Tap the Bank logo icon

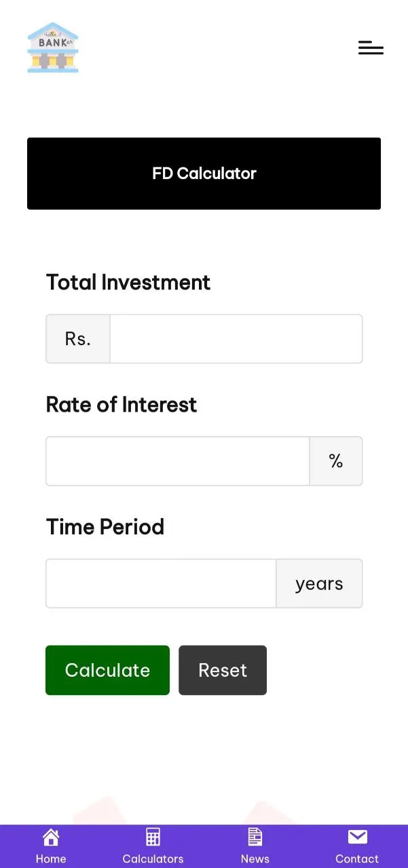click(53, 47)
